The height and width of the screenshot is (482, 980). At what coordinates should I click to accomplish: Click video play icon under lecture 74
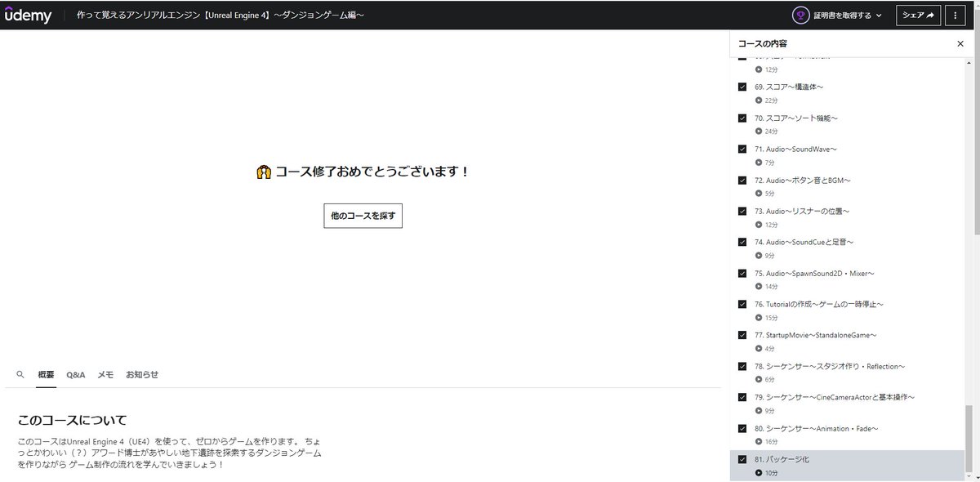pyautogui.click(x=759, y=256)
